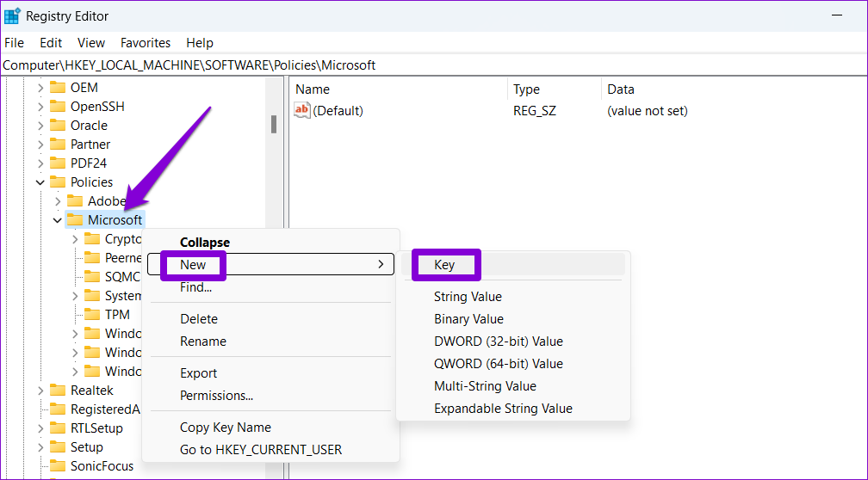Click the Registry Editor app icon in title bar
Screen dimensions: 868x480
[x=13, y=15]
